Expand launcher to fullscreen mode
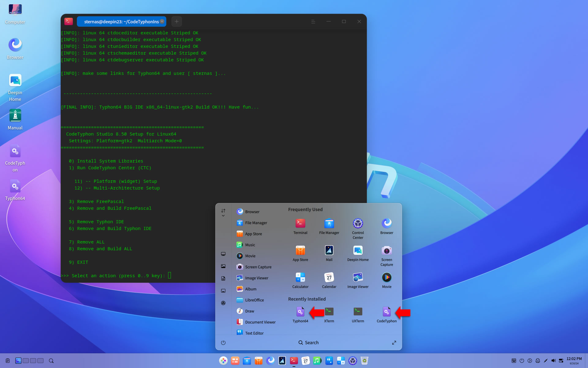 click(394, 343)
